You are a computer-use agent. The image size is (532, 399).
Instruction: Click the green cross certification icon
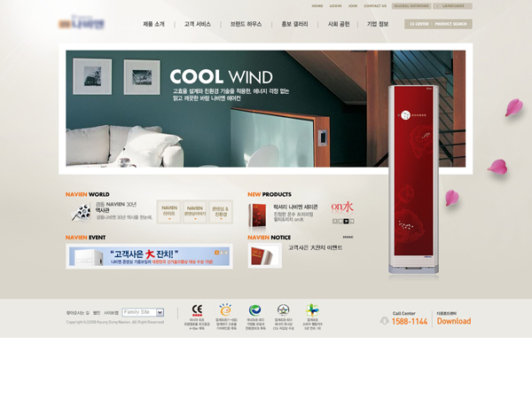point(312,309)
